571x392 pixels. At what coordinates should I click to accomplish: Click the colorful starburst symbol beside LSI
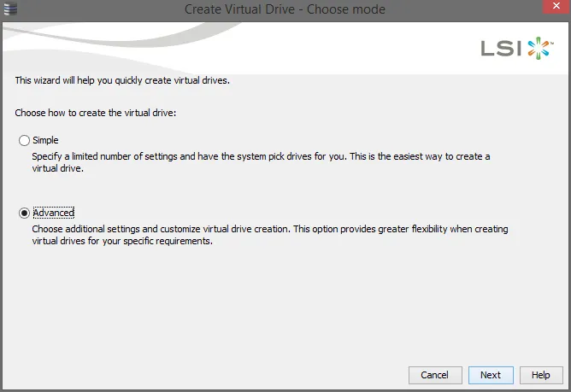pos(538,48)
